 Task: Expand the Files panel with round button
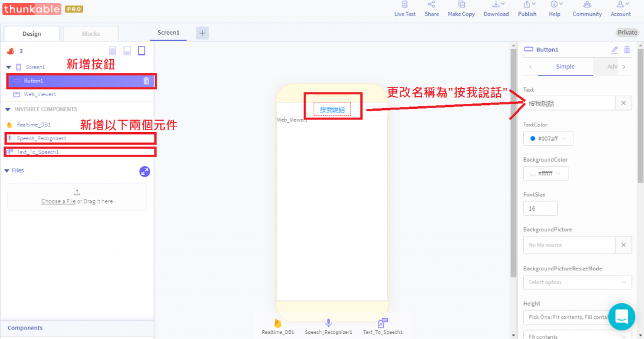[145, 171]
